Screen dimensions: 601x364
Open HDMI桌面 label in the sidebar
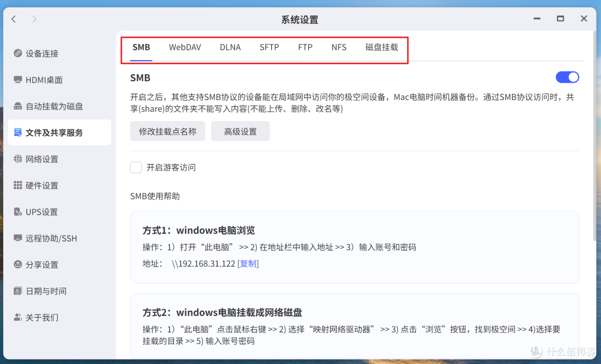pos(44,80)
